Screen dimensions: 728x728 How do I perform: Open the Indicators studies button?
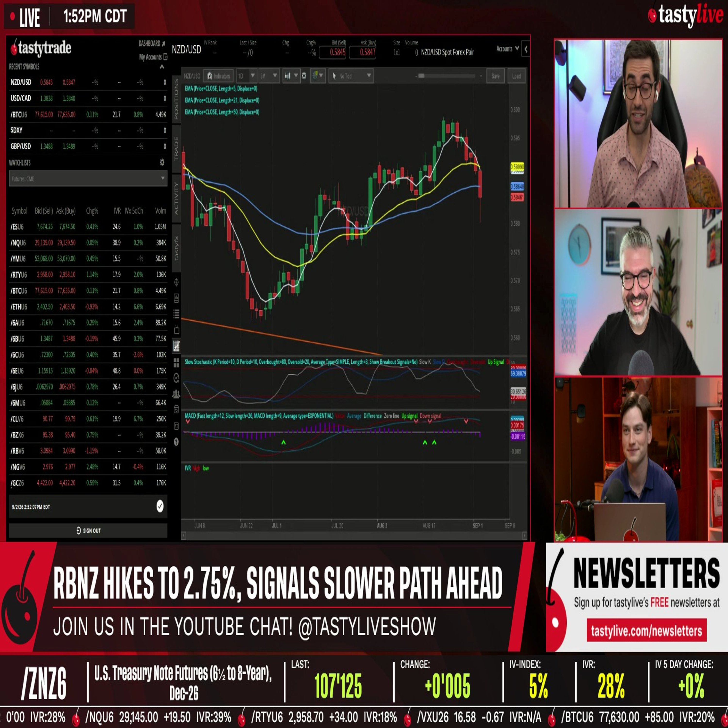click(x=219, y=76)
